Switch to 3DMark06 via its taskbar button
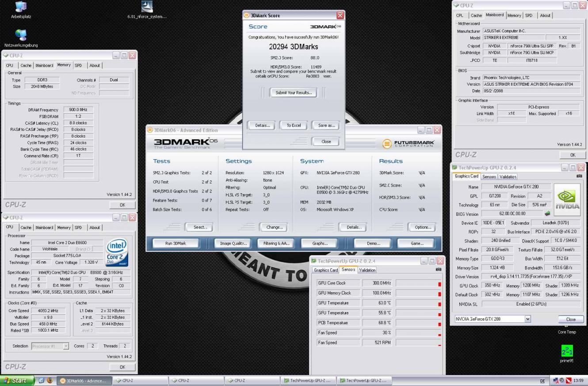The image size is (588, 386). 84,380
